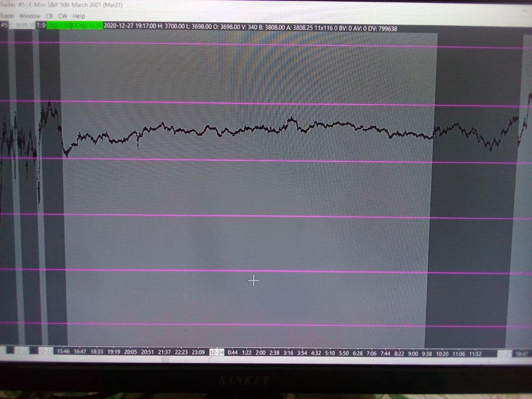Click the 18:47 time label
The width and height of the screenshot is (532, 399).
[x=522, y=354]
